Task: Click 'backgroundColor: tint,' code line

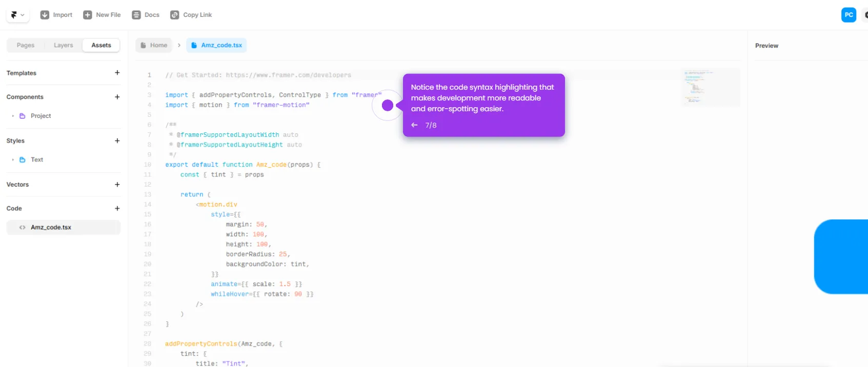Action: (268, 264)
